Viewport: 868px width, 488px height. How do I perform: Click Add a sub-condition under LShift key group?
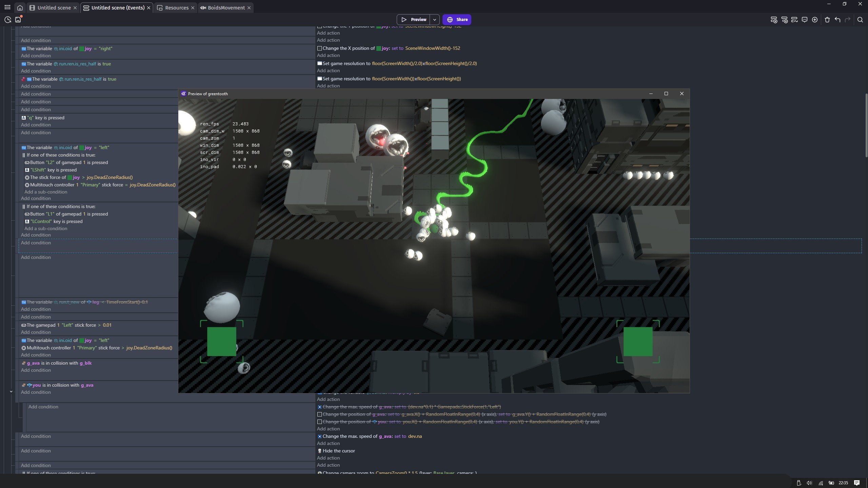pyautogui.click(x=46, y=192)
